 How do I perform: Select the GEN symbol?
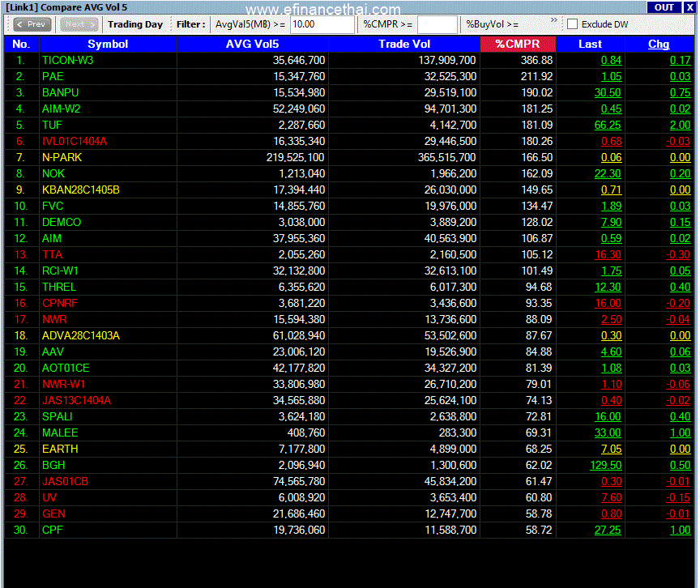pyautogui.click(x=53, y=514)
